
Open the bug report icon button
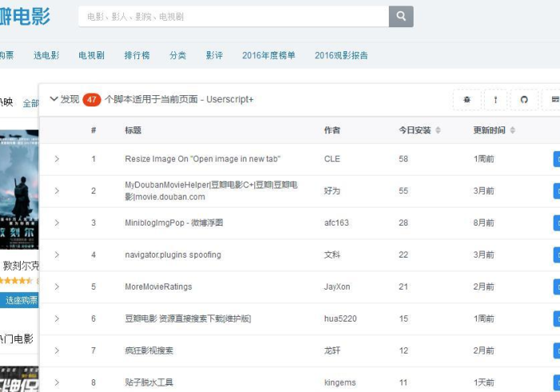(466, 99)
